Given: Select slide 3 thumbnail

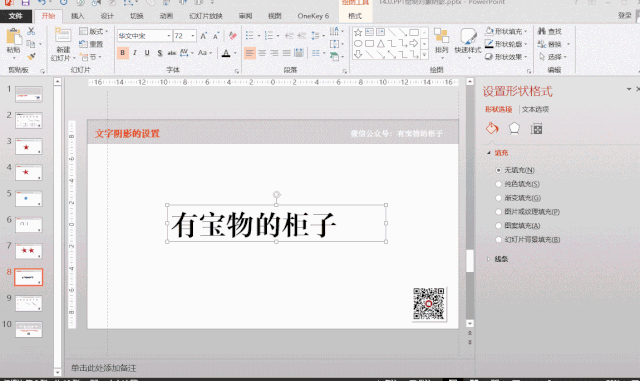Looking at the screenshot, I should pyautogui.click(x=29, y=146).
